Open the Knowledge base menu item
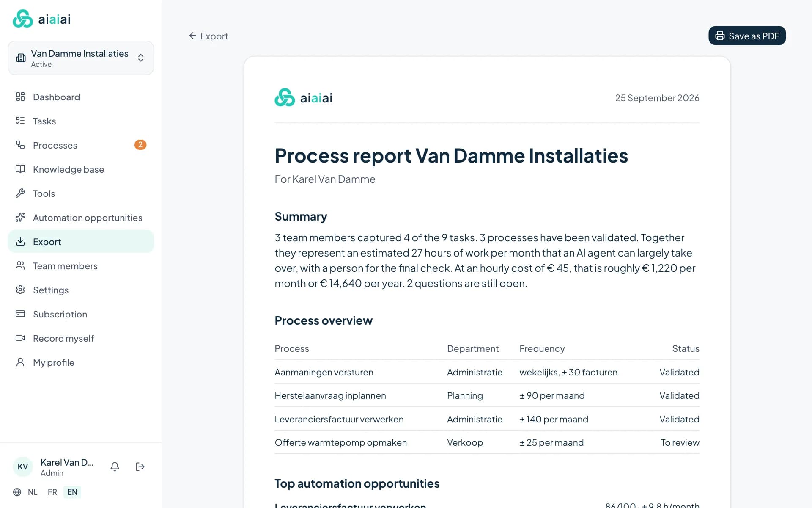This screenshot has height=508, width=812. tap(81, 169)
